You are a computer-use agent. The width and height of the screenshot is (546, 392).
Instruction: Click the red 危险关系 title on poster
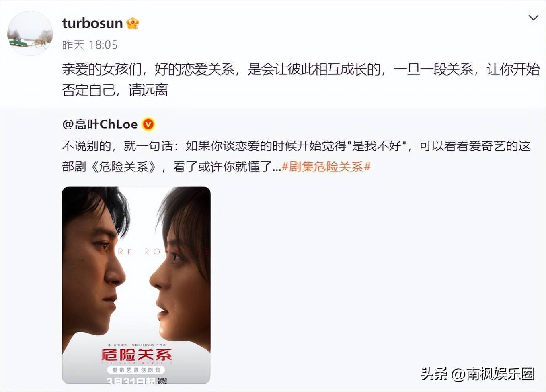[136, 355]
